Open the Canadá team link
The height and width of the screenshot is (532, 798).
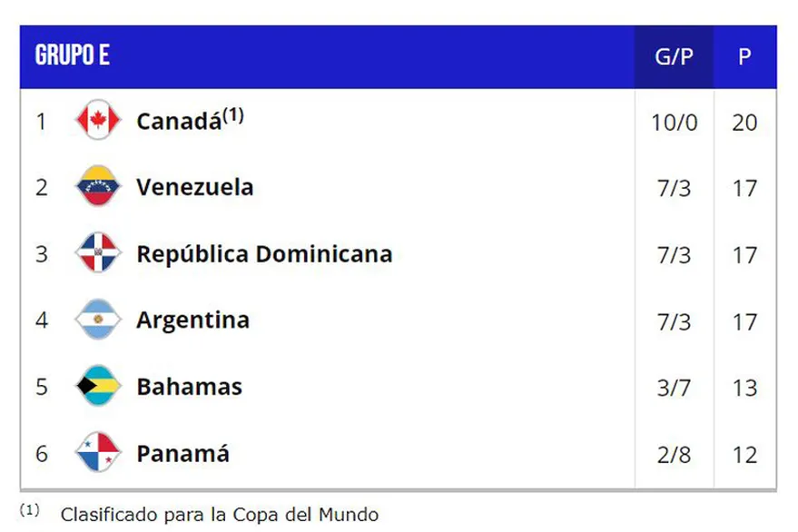point(179,122)
